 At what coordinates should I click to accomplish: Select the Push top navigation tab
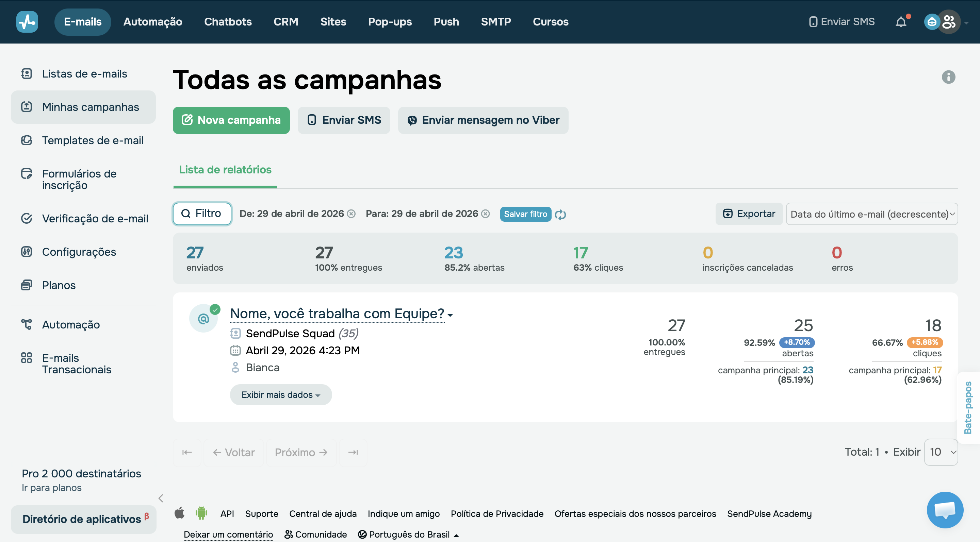click(446, 22)
